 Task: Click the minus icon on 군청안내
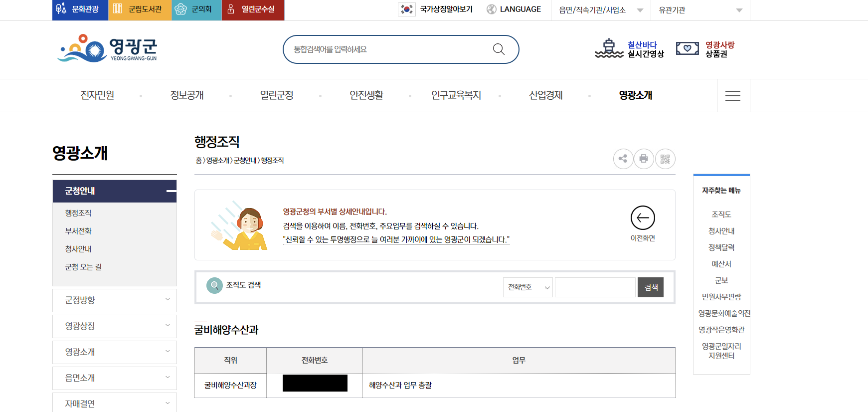coord(171,191)
